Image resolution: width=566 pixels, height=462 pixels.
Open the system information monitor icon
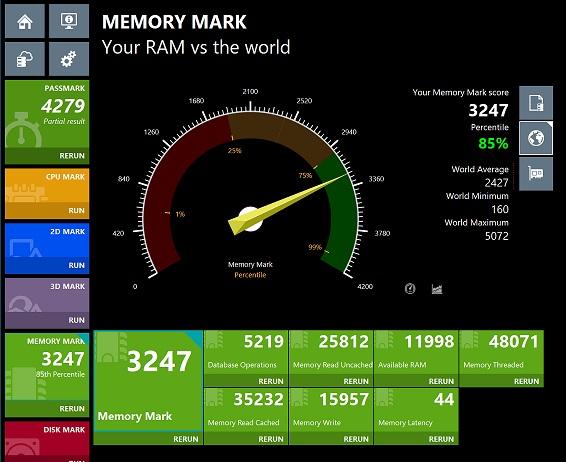click(69, 21)
